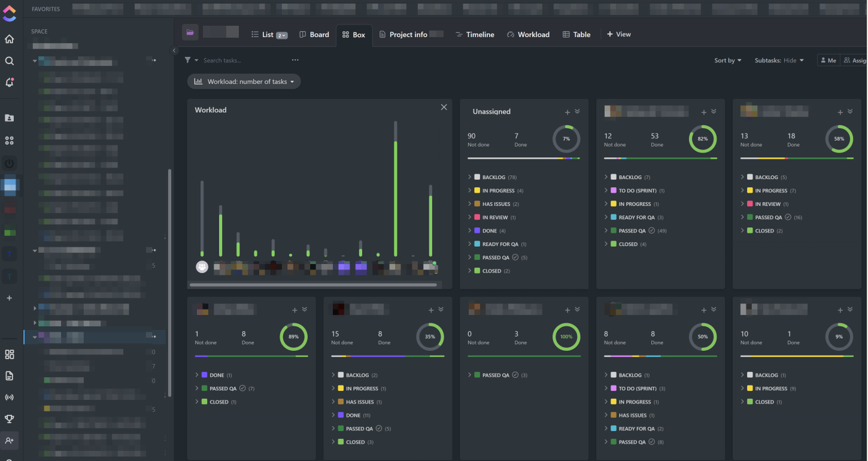Open Home from the left sidebar
This screenshot has width=868, height=461.
point(9,40)
